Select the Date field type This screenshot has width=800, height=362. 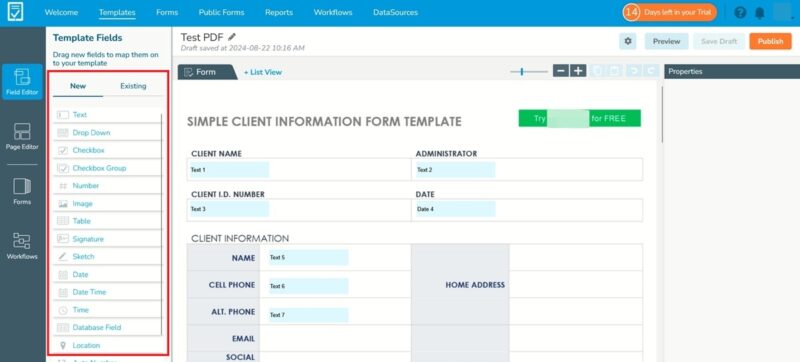pos(107,274)
